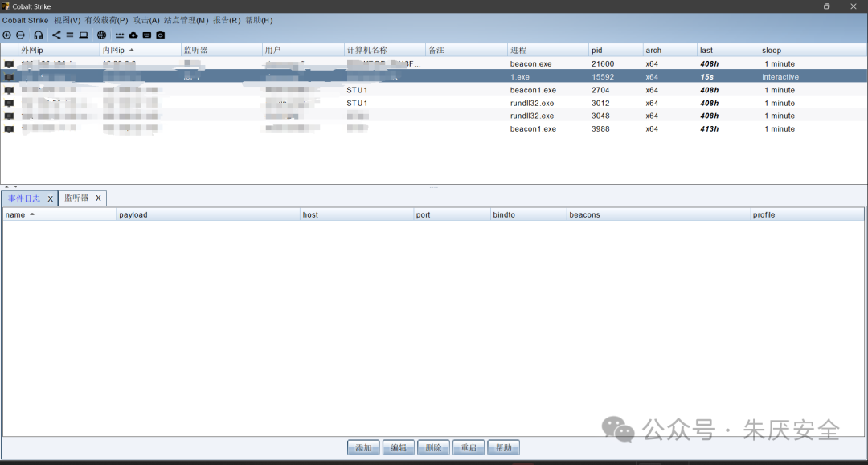Open the 有效载荷(P) menu

click(x=106, y=20)
